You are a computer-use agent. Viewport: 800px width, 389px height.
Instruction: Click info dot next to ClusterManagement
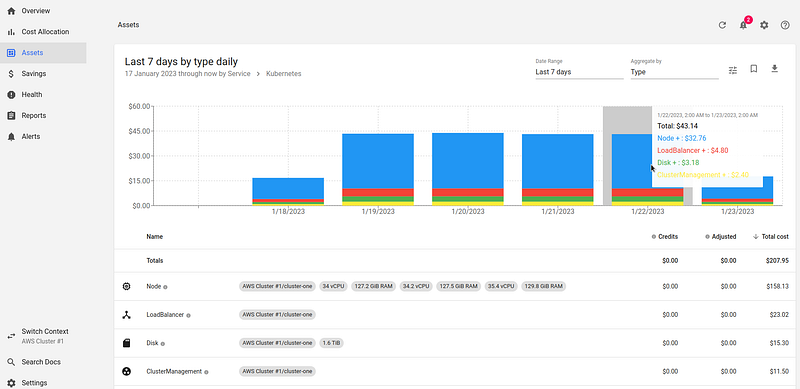[206, 372]
